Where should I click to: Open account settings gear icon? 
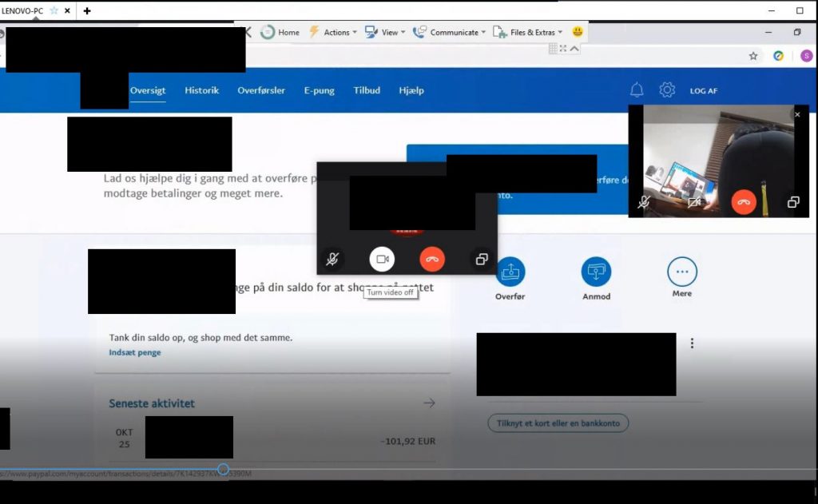pos(667,89)
